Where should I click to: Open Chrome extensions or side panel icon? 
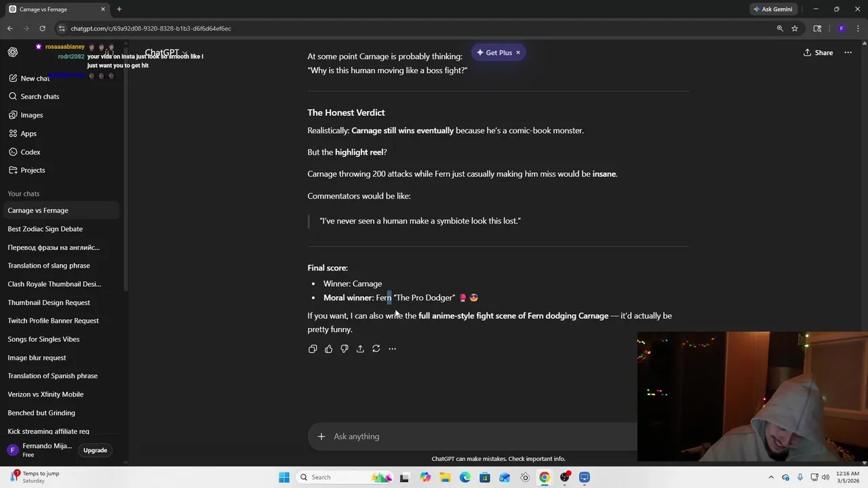(817, 28)
